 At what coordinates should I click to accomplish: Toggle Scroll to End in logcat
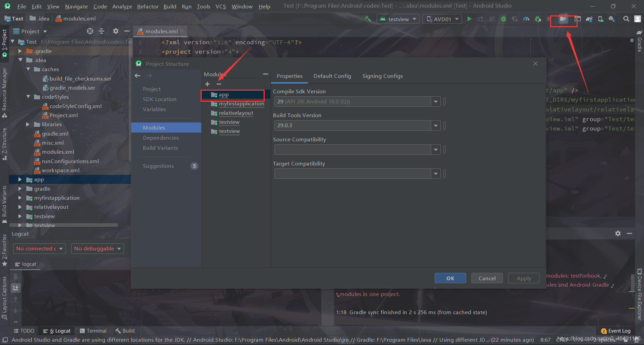(x=15, y=288)
